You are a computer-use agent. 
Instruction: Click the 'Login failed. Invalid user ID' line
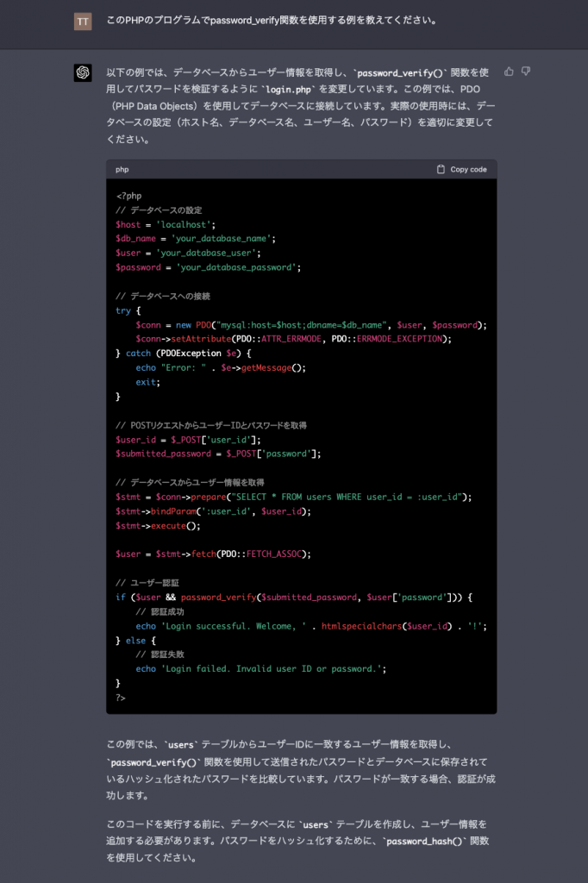click(260, 668)
